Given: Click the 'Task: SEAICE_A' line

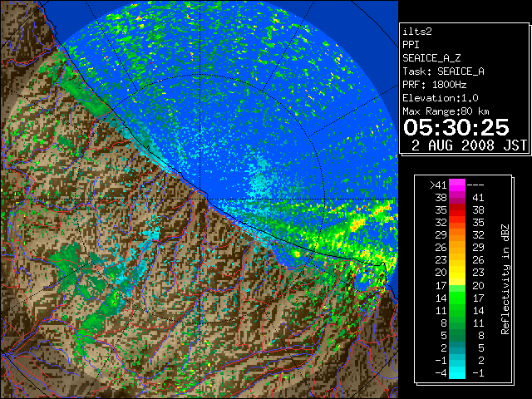Looking at the screenshot, I should coord(443,71).
